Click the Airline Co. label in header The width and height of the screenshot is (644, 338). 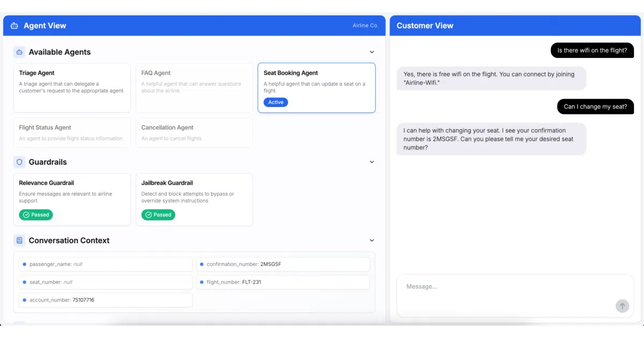coord(365,26)
